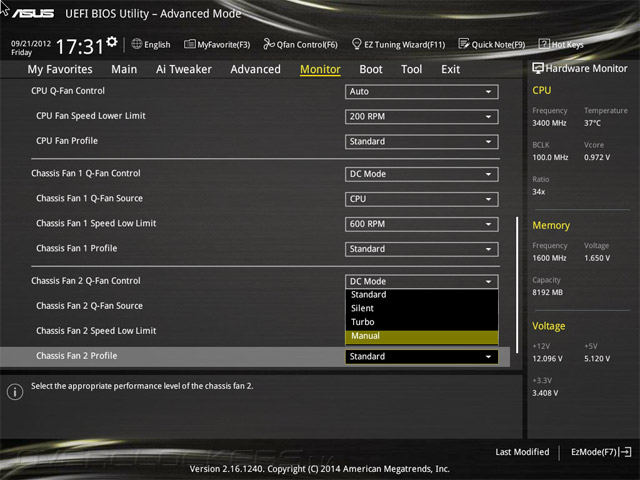Open the CPU Q-Fan Control dropdown

point(422,92)
